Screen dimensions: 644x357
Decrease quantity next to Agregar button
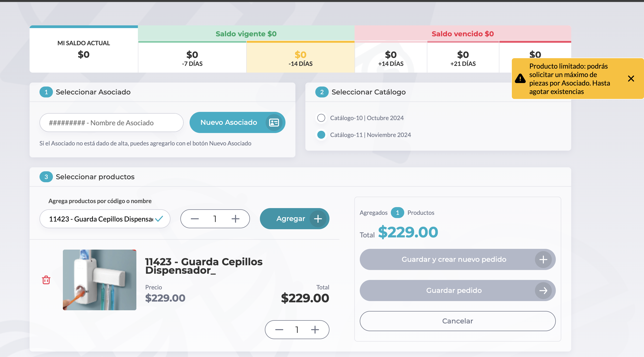click(195, 219)
